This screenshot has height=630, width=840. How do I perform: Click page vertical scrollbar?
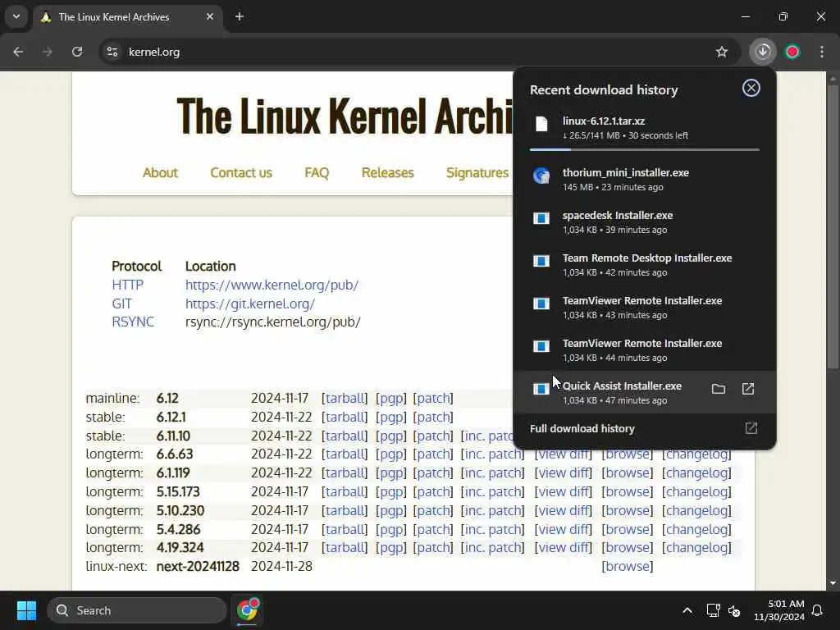coord(833,225)
